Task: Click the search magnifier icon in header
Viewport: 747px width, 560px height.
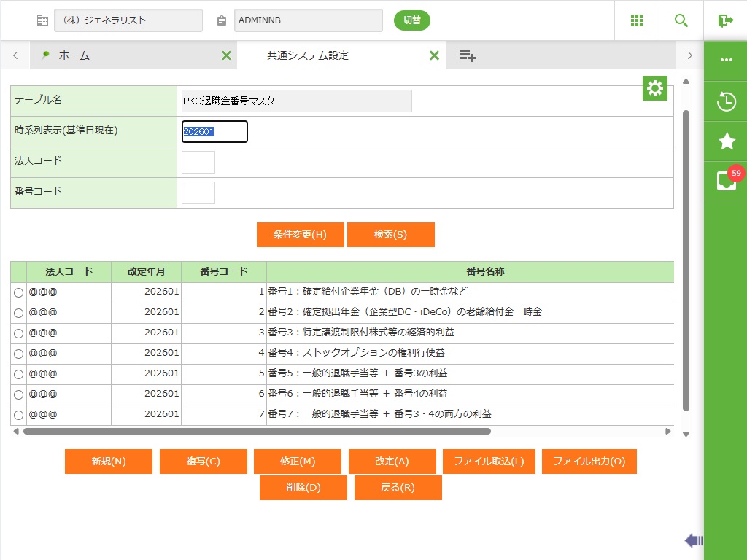Action: 681,20
